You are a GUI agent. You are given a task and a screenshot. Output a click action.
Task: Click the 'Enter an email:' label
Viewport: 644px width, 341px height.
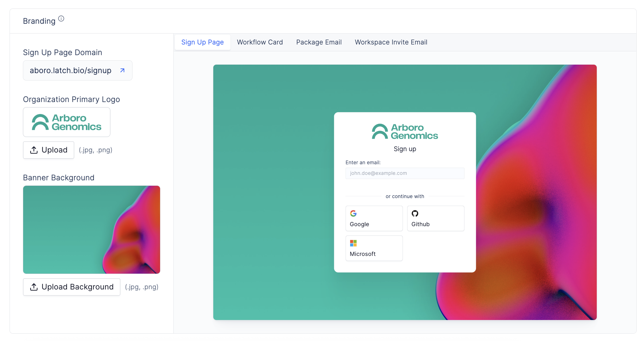pyautogui.click(x=363, y=163)
